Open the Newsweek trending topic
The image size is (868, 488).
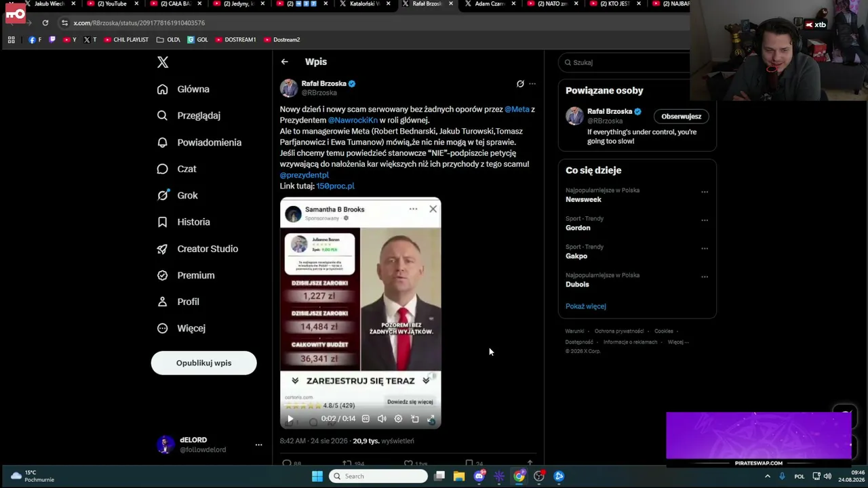click(x=583, y=199)
